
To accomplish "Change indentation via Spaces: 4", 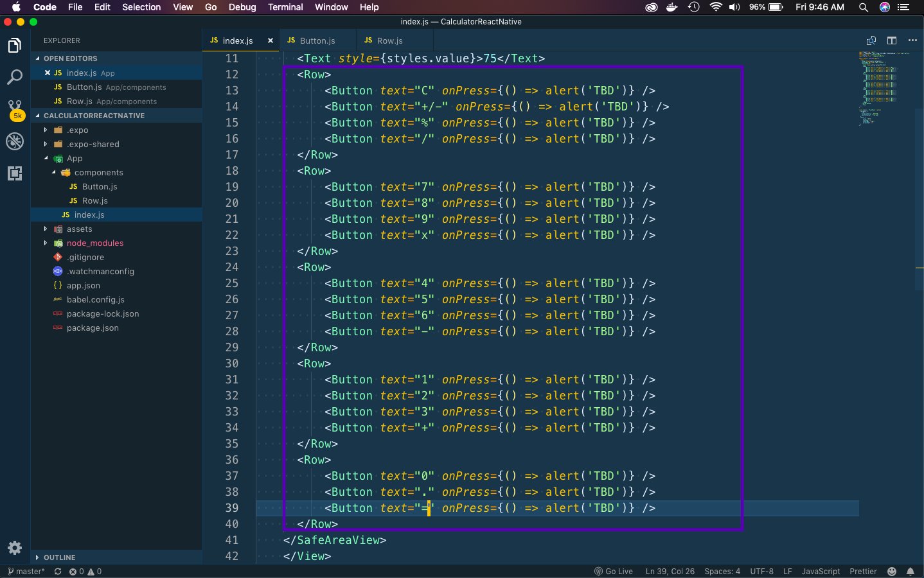I will (x=722, y=572).
